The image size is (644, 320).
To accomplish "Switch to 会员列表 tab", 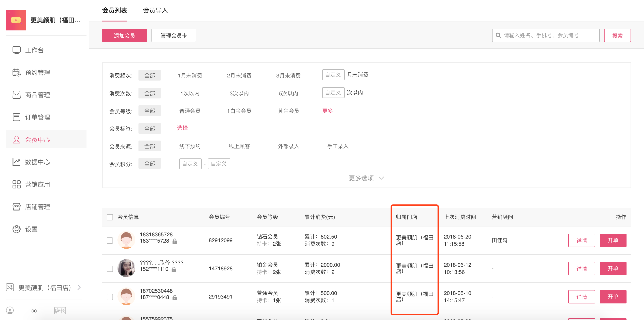I will (x=115, y=10).
